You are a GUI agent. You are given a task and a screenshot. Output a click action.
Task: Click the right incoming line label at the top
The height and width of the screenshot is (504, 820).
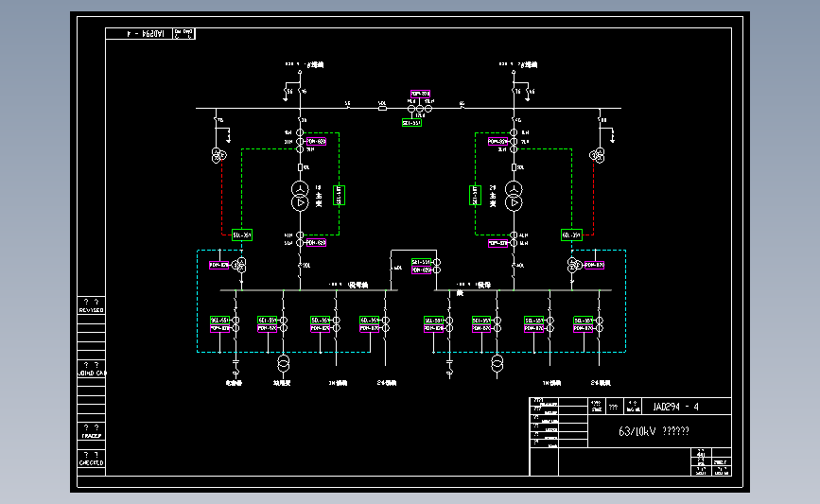coord(518,65)
